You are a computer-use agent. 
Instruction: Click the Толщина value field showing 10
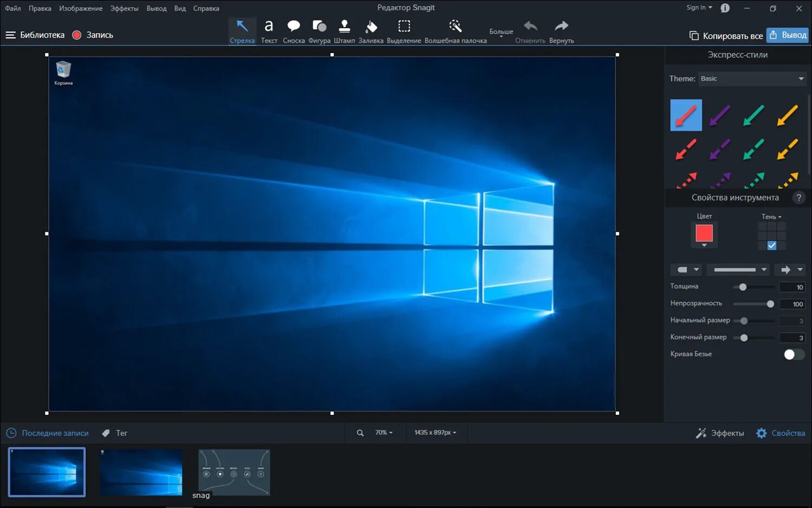coord(792,287)
